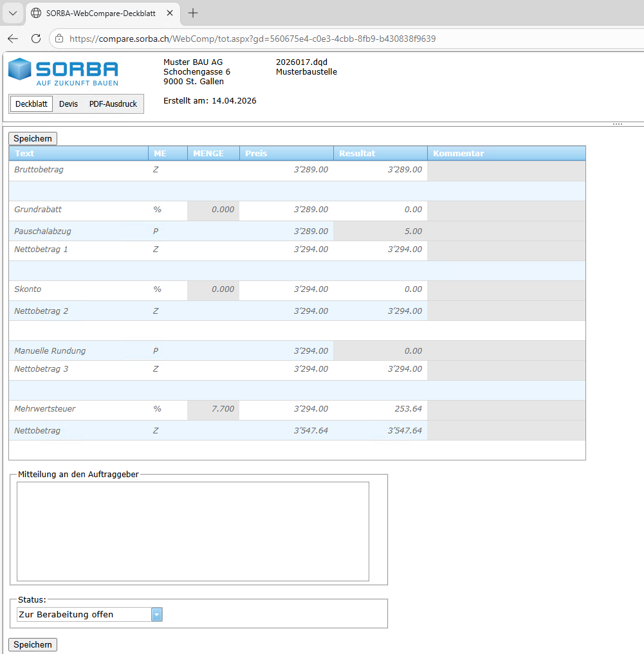Click Nettobetrag 3 comment field
The image size is (644, 654).
pyautogui.click(x=506, y=369)
